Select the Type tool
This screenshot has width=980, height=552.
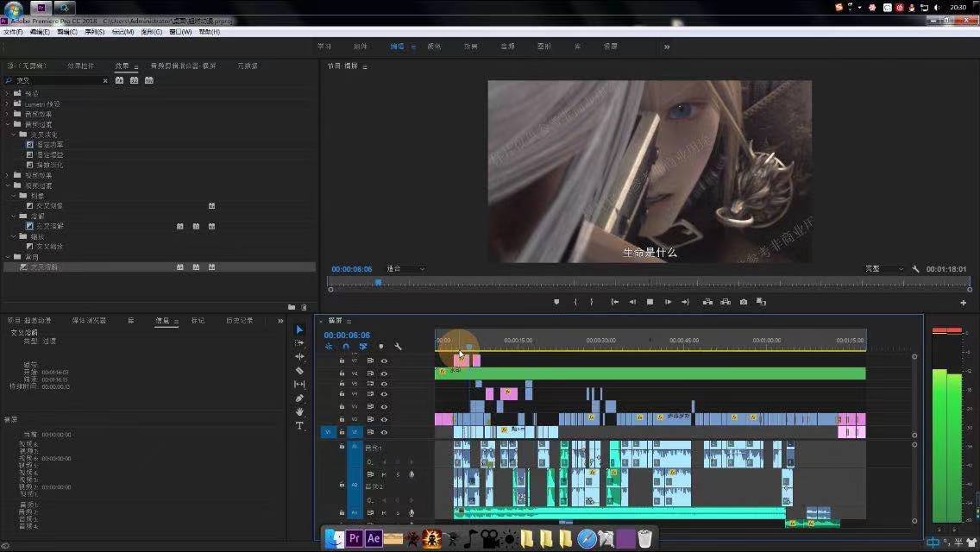(299, 426)
